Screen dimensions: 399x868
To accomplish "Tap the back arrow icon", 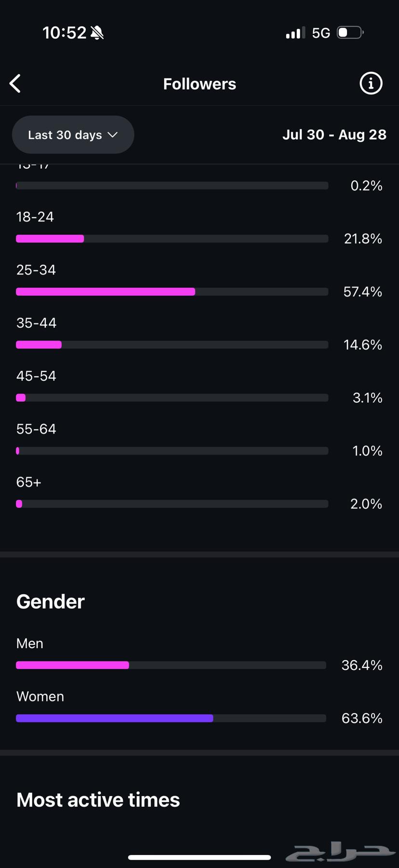I will point(15,83).
